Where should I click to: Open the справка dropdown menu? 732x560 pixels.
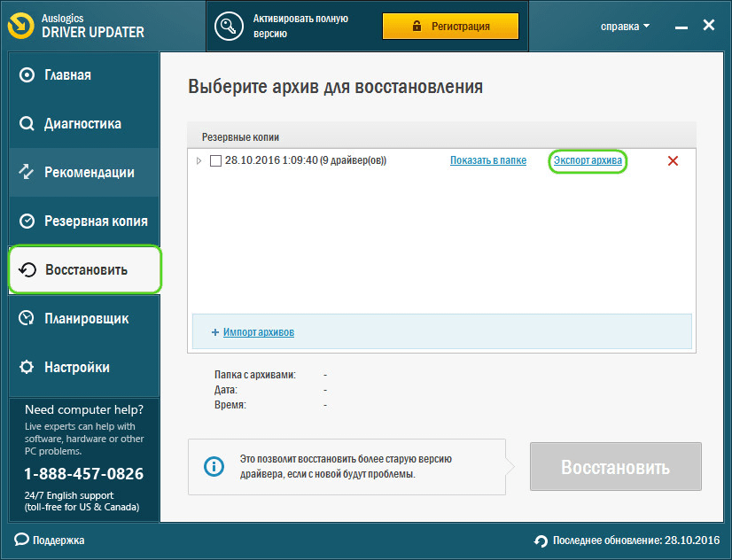click(x=625, y=26)
